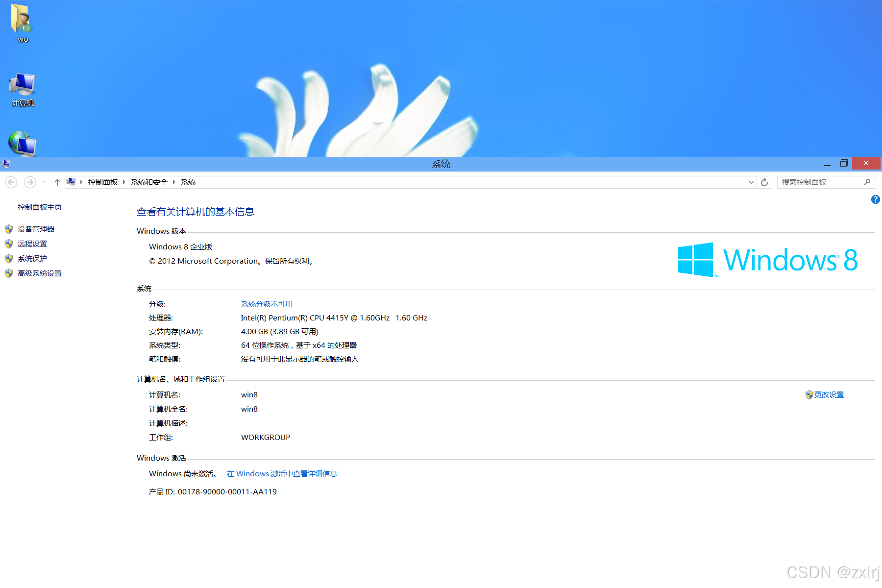This screenshot has height=588, width=882.
Task: Open help with the blue question mark
Action: point(875,199)
